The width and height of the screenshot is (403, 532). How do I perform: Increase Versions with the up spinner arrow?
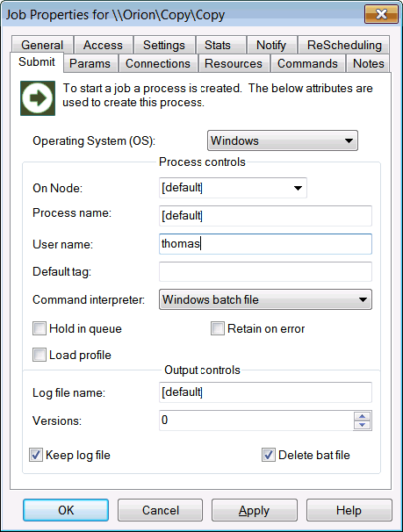coord(362,416)
